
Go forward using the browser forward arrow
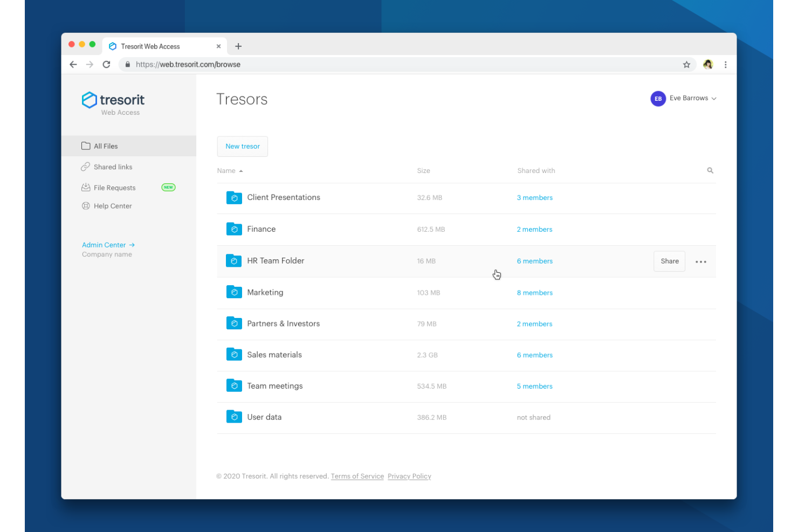[x=90, y=65]
